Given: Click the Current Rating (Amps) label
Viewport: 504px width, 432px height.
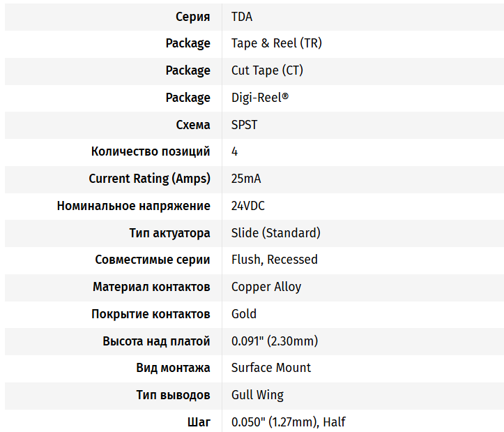Looking at the screenshot, I should 149,179.
